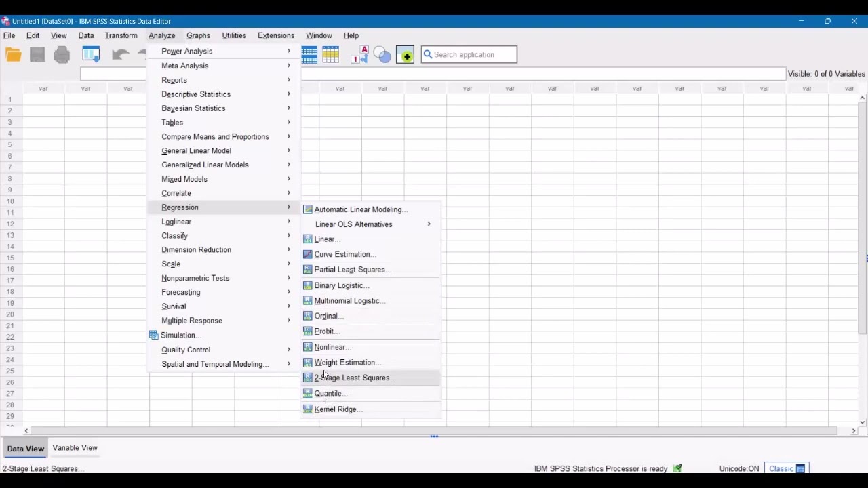Switch to the Data View tab
The width and height of the screenshot is (868, 488).
pyautogui.click(x=25, y=449)
